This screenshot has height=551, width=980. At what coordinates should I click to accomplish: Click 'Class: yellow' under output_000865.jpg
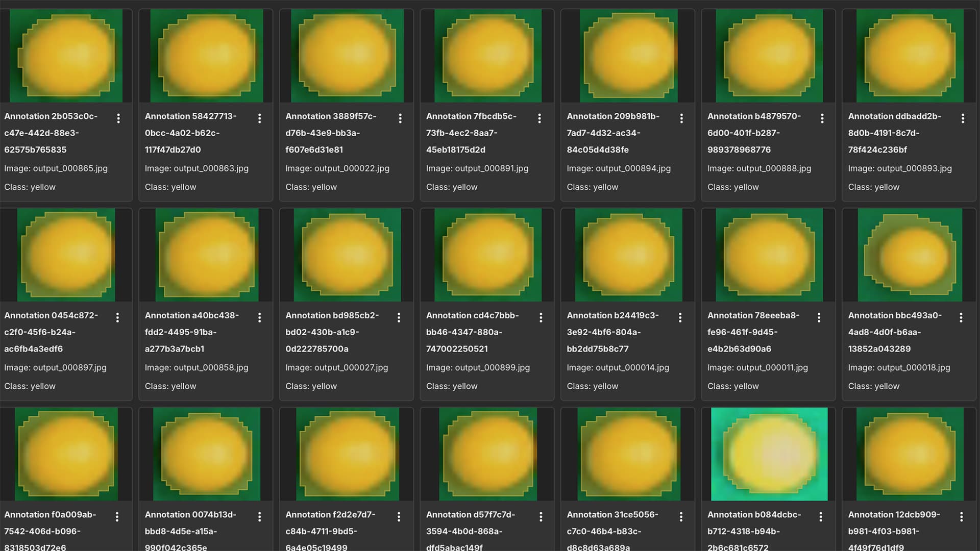tap(30, 187)
